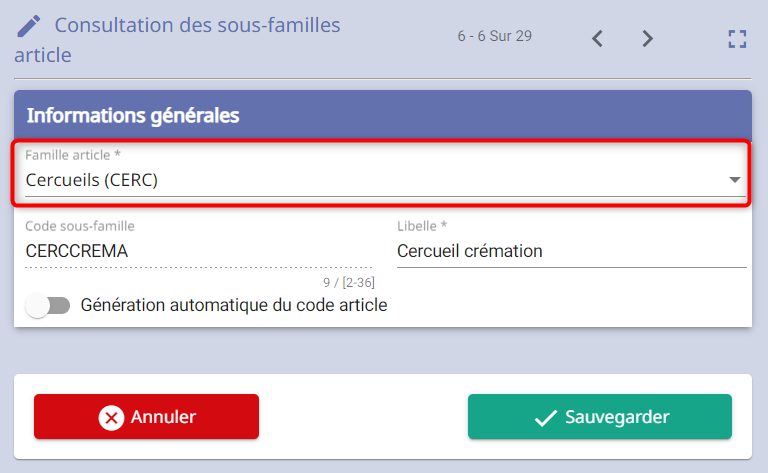Click the 9 / [2-36] character counter
The height and width of the screenshot is (473, 768).
[349, 283]
